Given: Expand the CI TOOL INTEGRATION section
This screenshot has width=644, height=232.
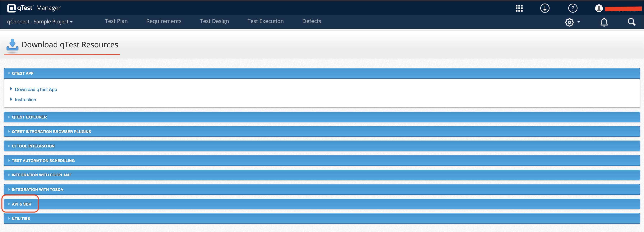Looking at the screenshot, I should click(x=33, y=146).
